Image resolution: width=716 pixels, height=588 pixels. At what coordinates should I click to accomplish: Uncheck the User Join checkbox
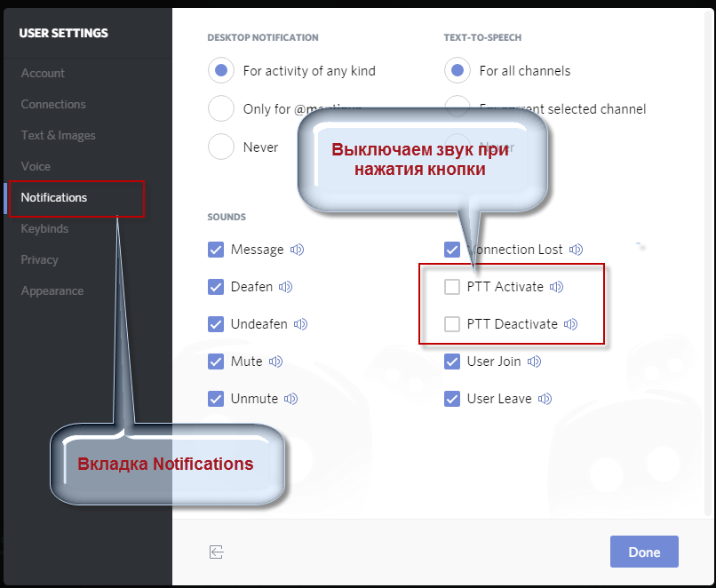pos(452,362)
